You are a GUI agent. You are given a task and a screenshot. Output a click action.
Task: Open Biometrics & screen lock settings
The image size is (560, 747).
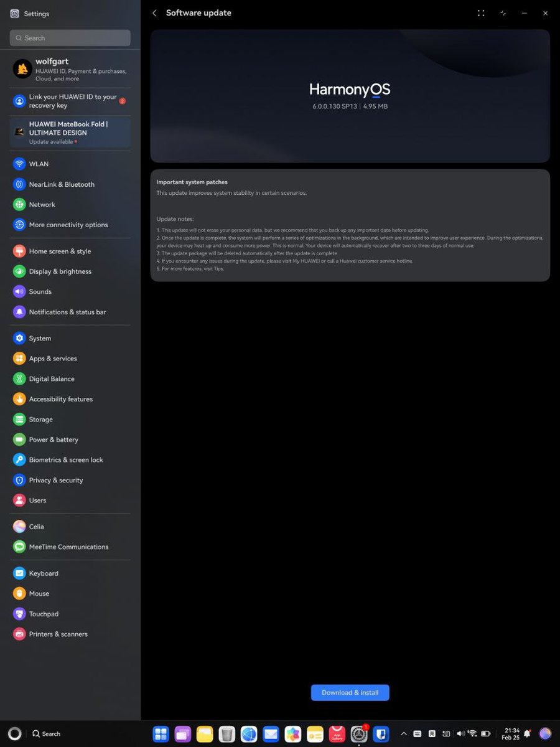(70, 460)
